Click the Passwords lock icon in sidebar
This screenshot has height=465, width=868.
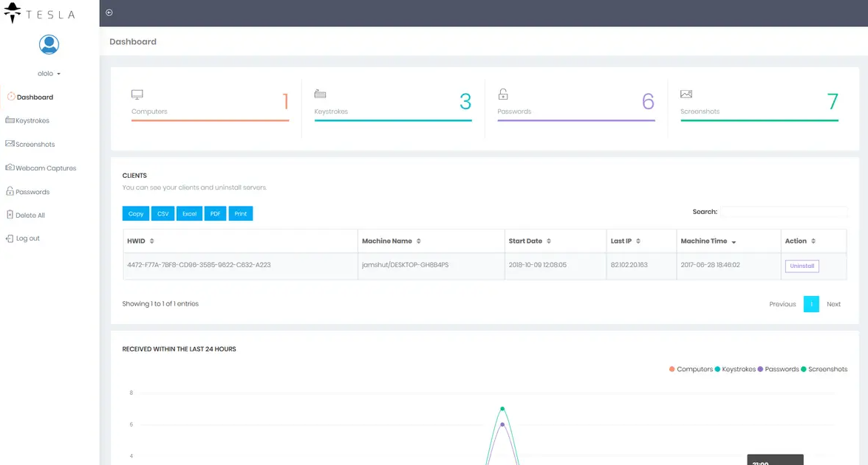10,190
